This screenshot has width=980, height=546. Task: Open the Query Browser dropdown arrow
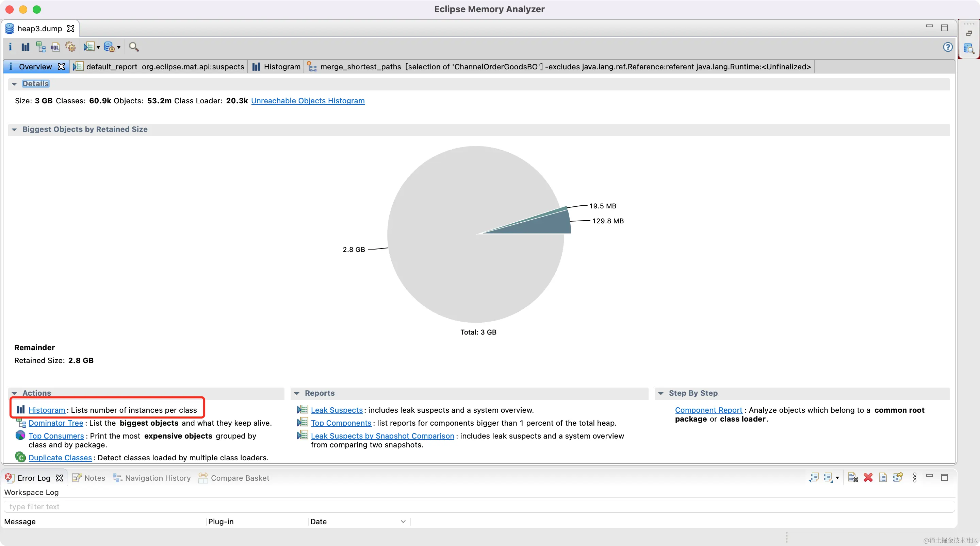pos(119,48)
